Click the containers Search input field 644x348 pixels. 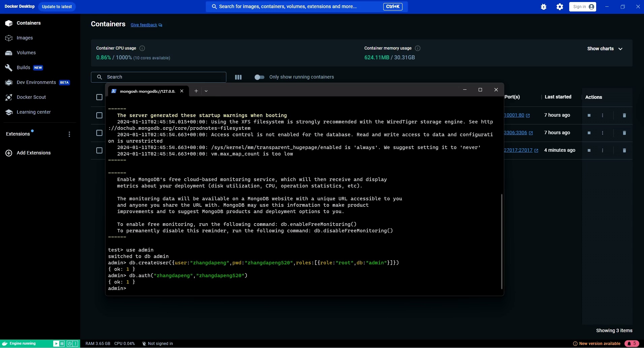tap(162, 77)
